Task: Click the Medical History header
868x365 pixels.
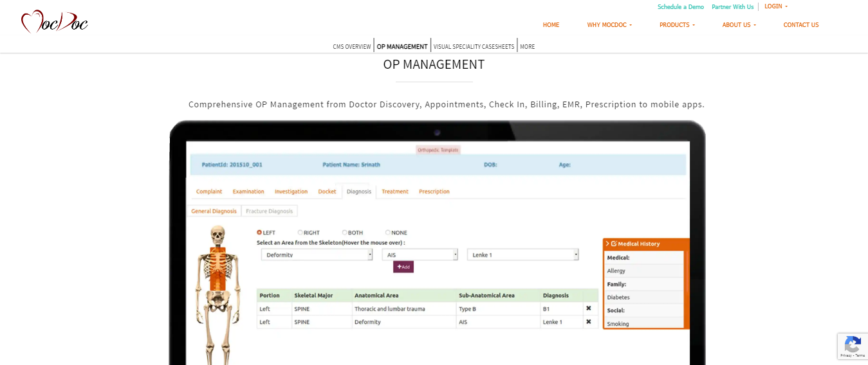Action: tap(646, 244)
